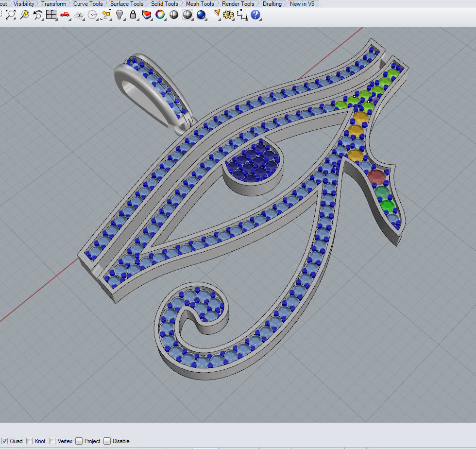
Task: Toggle the Disable osnap checkbox
Action: point(107,441)
